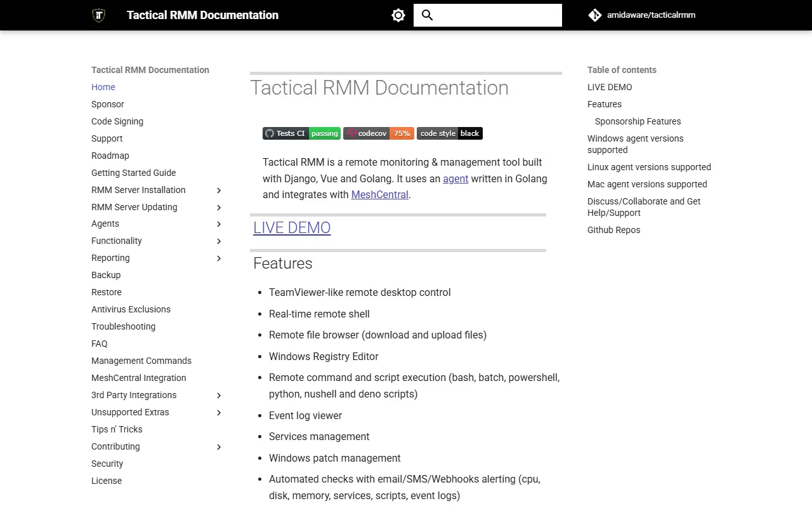Jump to Linux agent versions supported
Viewport: 812px width, 508px height.
click(x=649, y=167)
